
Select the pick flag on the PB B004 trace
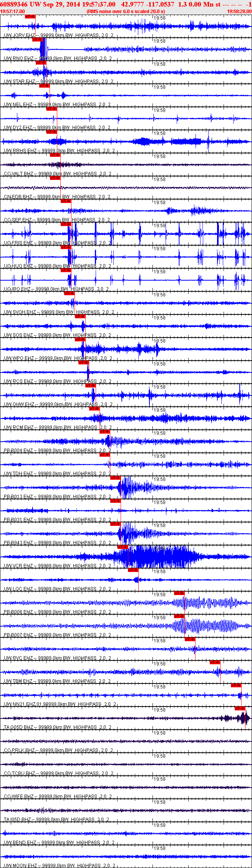pos(105,432)
